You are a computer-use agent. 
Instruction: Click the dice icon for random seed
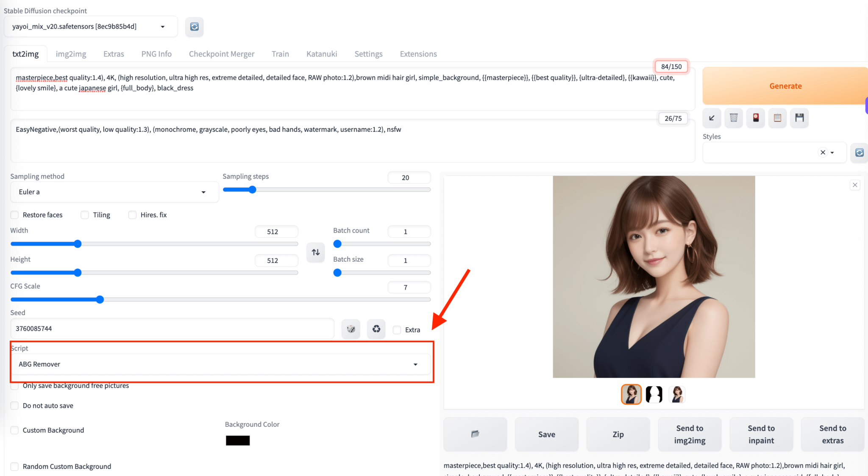(351, 329)
